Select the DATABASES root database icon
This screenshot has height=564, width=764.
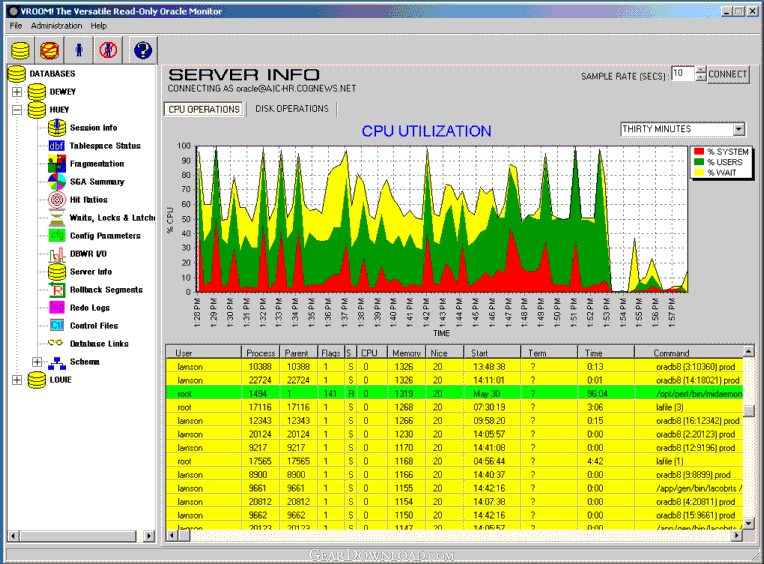17,74
